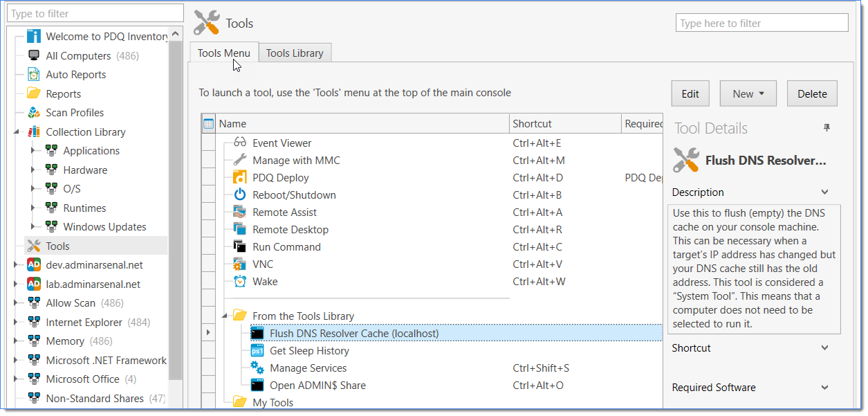This screenshot has height=416, width=868.
Task: Expand the Hardware collection node
Action: (x=33, y=170)
